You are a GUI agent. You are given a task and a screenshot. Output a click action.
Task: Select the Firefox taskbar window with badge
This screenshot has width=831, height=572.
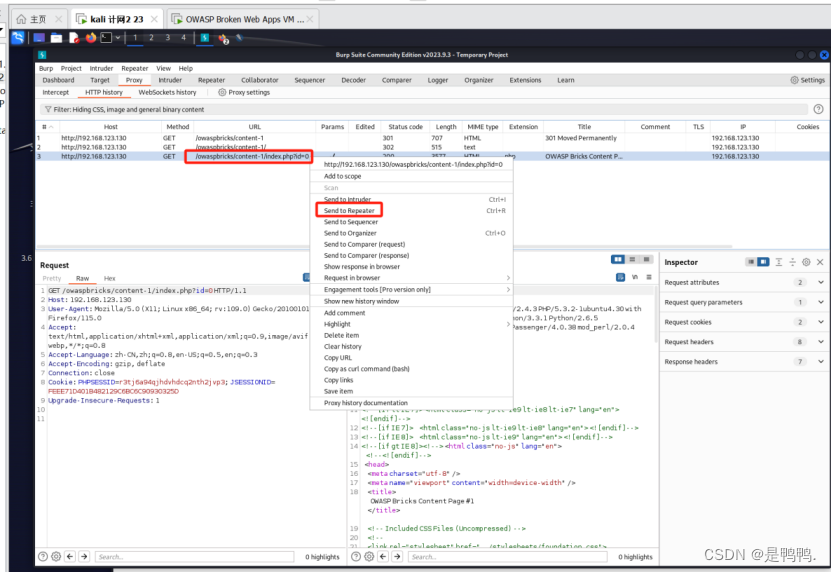pyautogui.click(x=224, y=38)
